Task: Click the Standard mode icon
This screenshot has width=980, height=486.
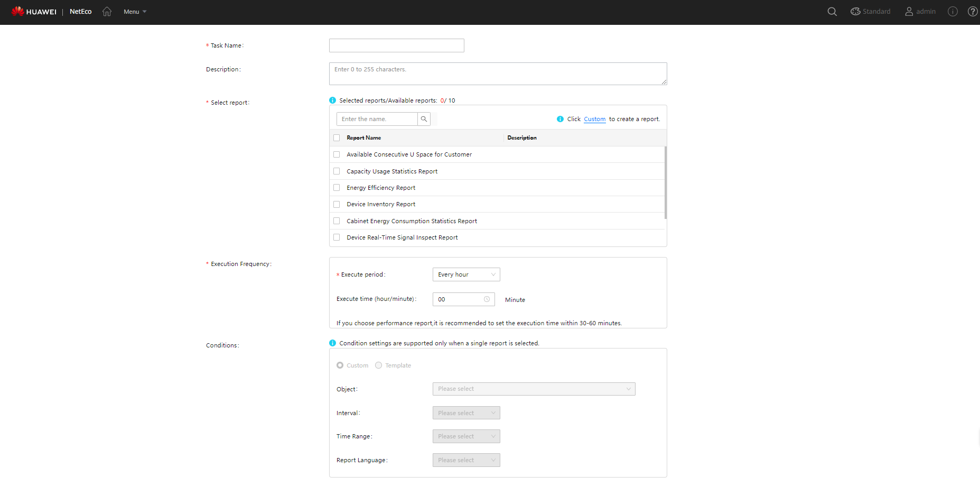Action: 855,12
